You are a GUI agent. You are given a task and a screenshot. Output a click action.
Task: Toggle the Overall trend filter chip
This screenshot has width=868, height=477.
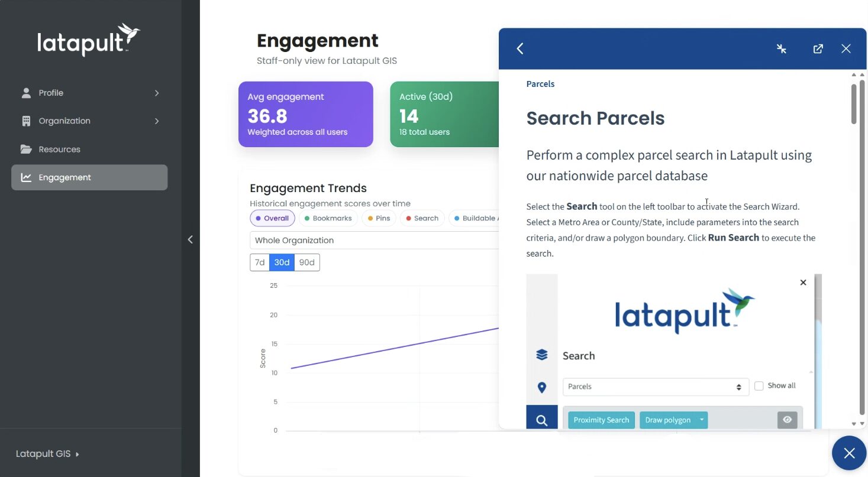coord(272,218)
